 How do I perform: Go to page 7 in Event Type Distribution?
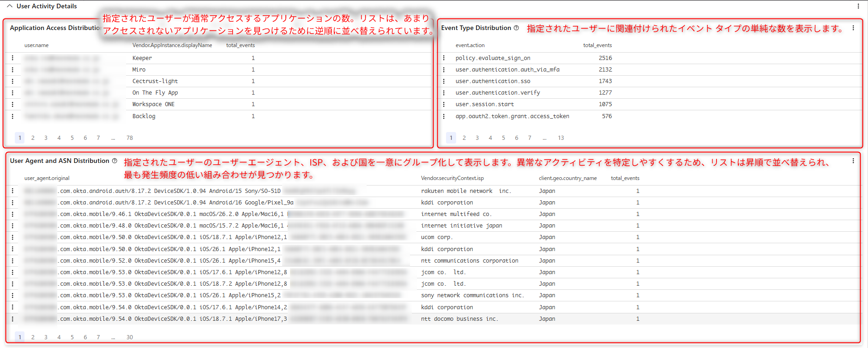pos(530,138)
